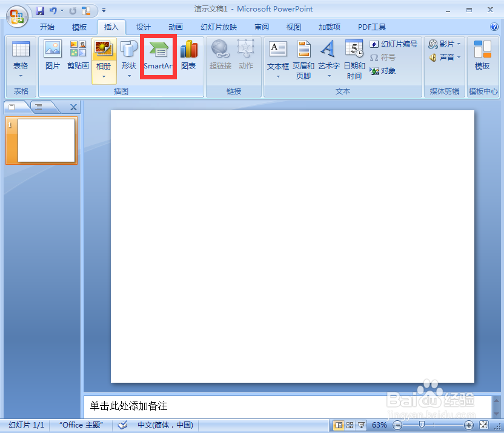504x433 pixels.
Task: Switch to the 动画 tab
Action: click(176, 27)
